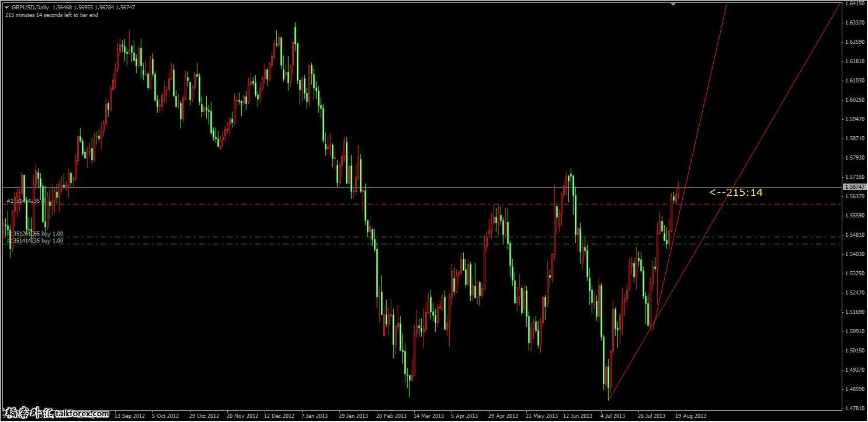
Task: Click the 20 Nov 2012 date label
Action: pos(242,417)
